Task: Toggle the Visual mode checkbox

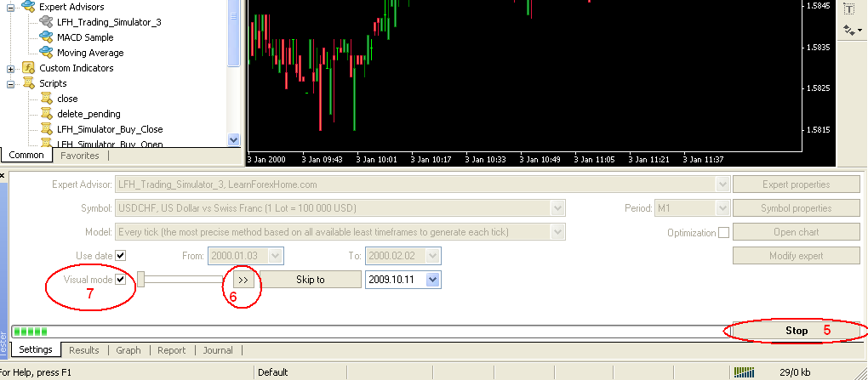Action: pyautogui.click(x=121, y=280)
